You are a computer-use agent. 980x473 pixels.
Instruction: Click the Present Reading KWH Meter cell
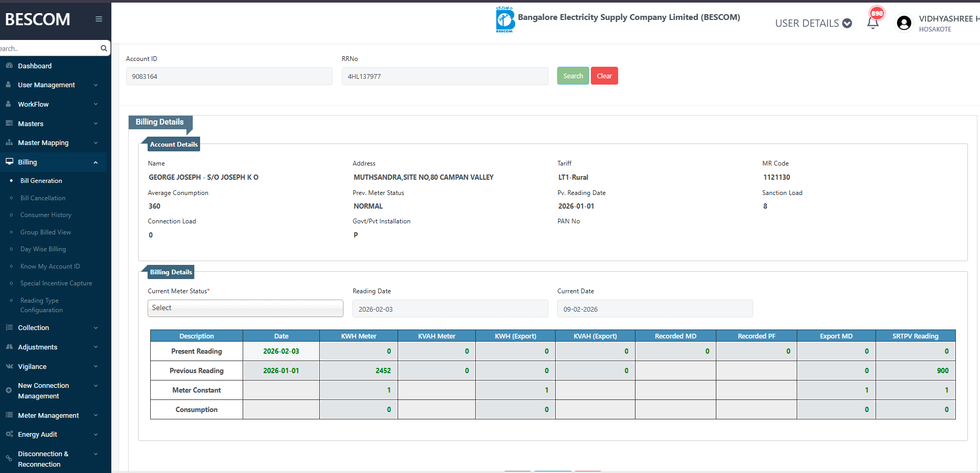click(x=359, y=351)
